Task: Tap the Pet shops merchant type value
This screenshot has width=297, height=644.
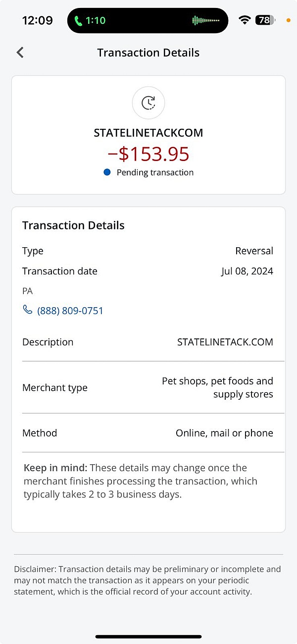Action: click(x=217, y=387)
